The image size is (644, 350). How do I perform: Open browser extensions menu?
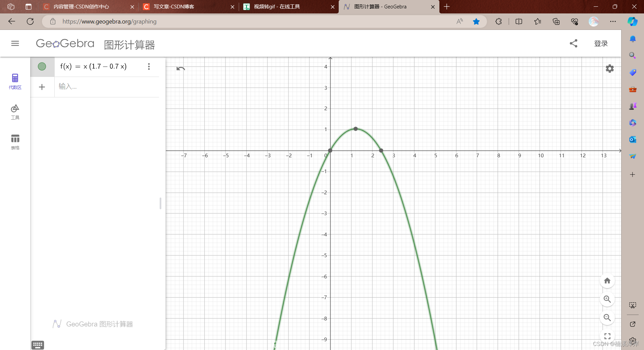tap(498, 21)
